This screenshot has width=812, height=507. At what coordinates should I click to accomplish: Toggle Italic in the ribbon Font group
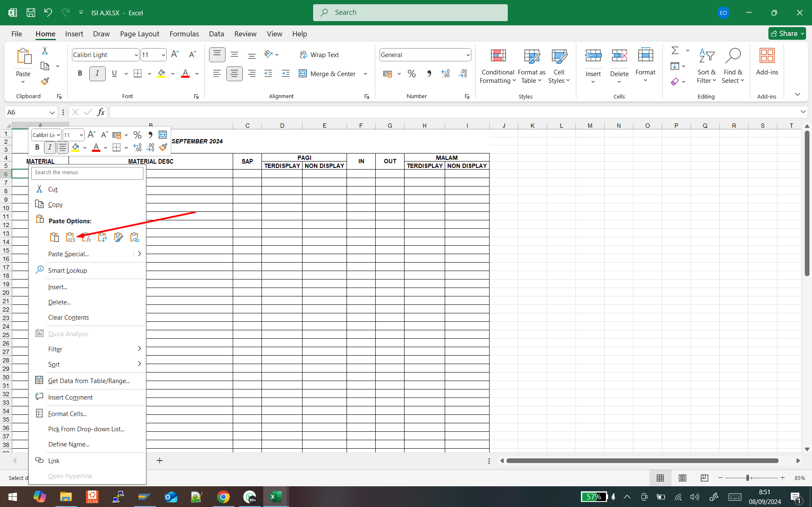click(97, 74)
